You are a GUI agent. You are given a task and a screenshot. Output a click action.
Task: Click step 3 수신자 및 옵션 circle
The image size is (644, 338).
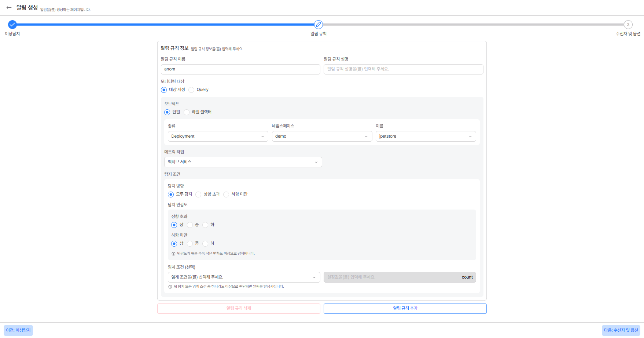pos(628,25)
